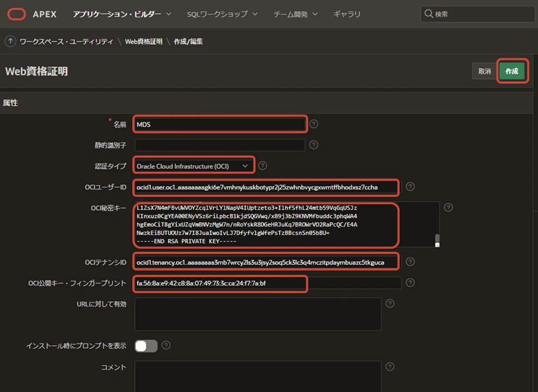The width and height of the screenshot is (538, 392).
Task: Click the search magnifier icon
Action: [429, 14]
